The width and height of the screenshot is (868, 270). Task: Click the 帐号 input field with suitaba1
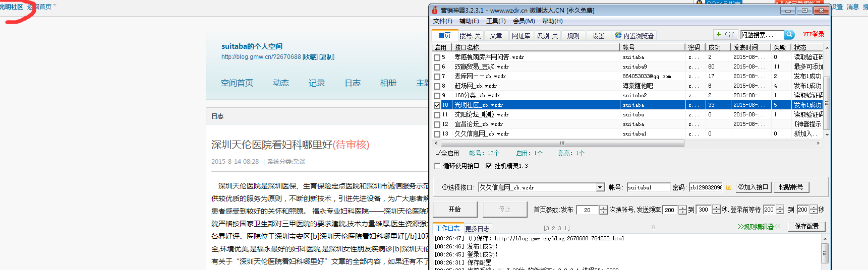pos(648,187)
